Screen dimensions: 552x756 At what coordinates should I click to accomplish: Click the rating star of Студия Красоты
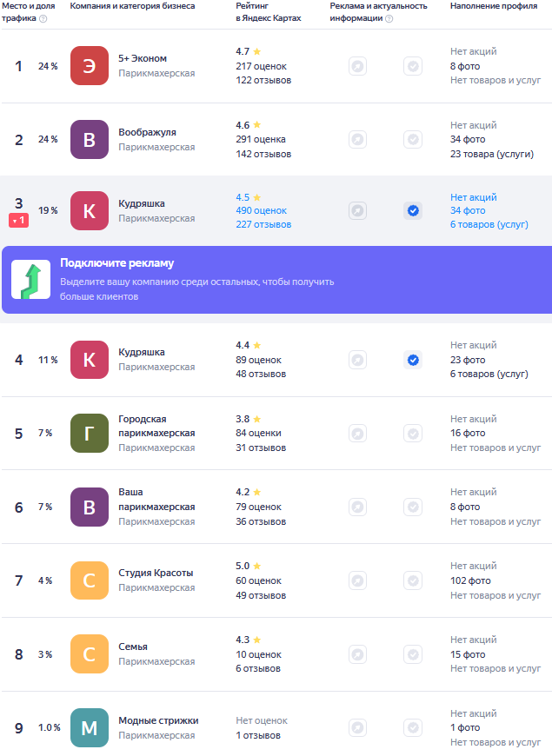click(256, 566)
